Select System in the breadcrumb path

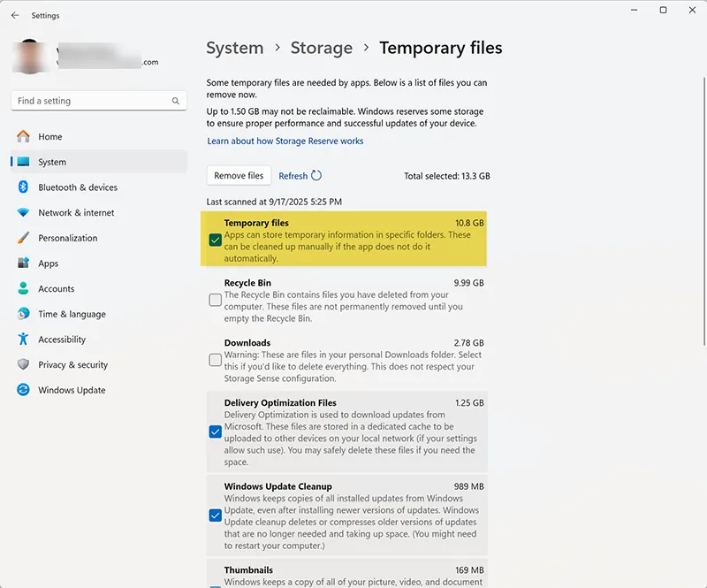pos(235,48)
